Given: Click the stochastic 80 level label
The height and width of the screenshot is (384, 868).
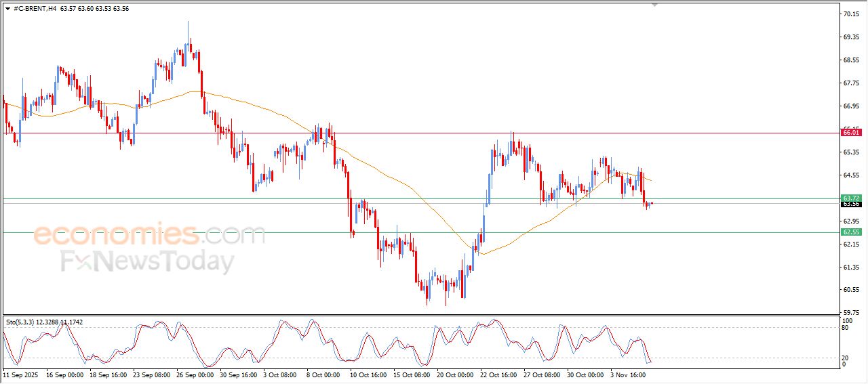Looking at the screenshot, I should tap(846, 328).
